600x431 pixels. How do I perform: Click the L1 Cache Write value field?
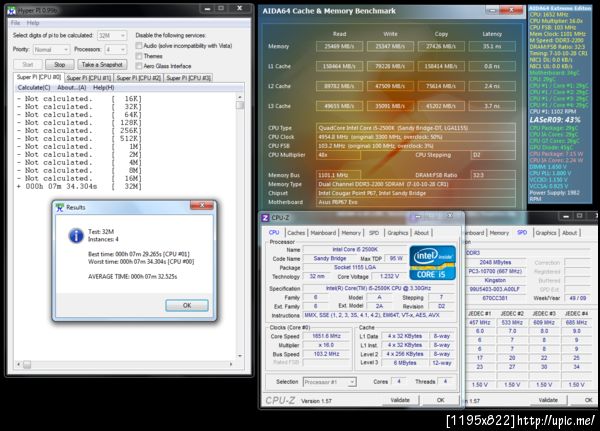click(x=390, y=66)
